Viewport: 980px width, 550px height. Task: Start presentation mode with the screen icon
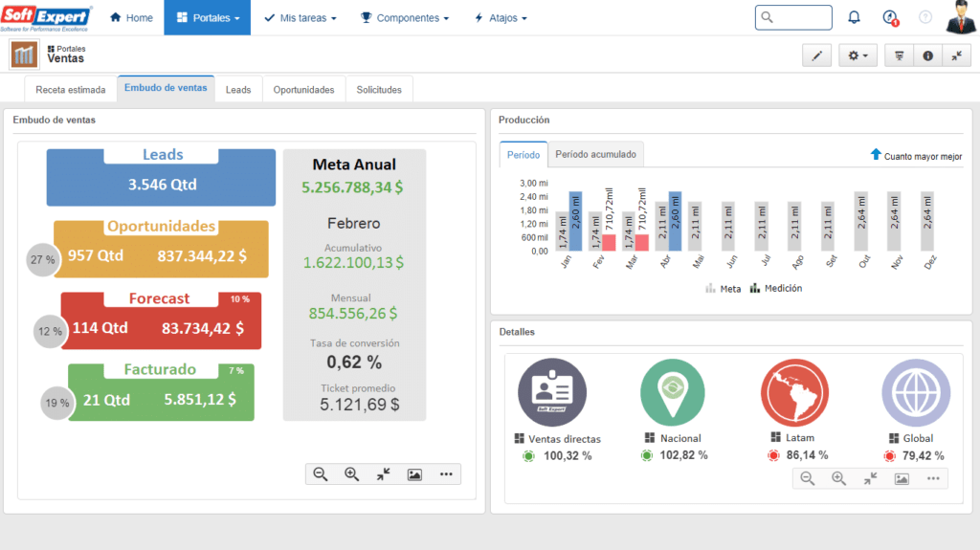(900, 55)
